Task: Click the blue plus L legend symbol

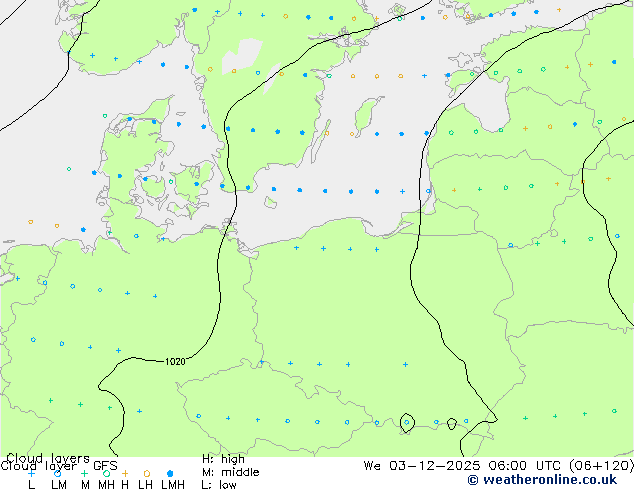Action: 31,473
